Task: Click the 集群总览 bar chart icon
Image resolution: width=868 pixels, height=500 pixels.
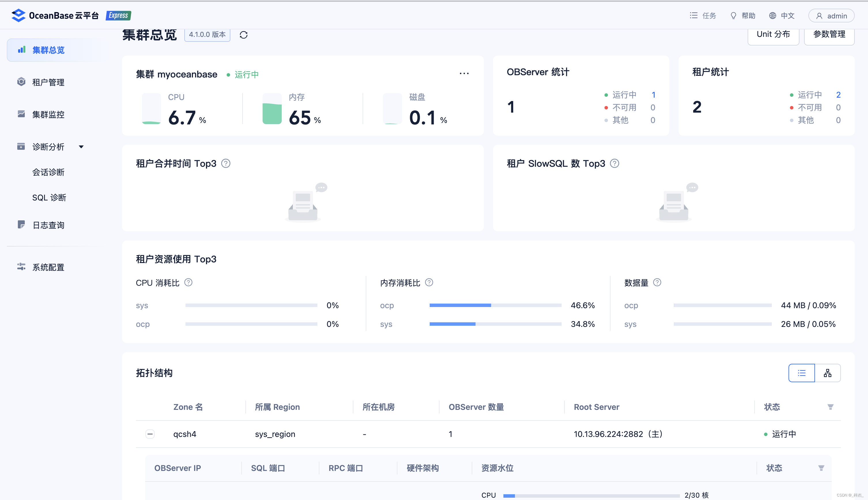Action: 22,50
